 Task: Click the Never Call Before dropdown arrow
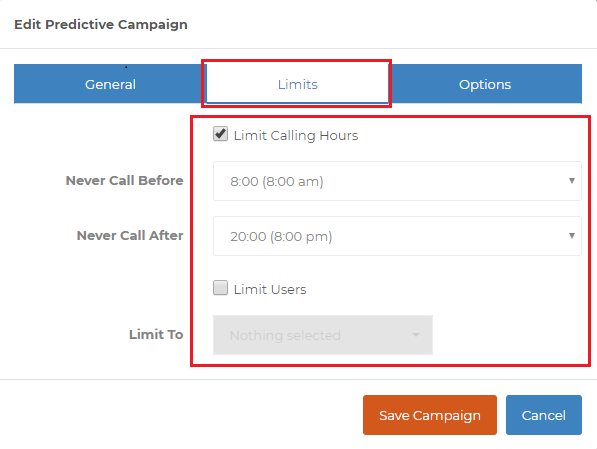click(571, 181)
